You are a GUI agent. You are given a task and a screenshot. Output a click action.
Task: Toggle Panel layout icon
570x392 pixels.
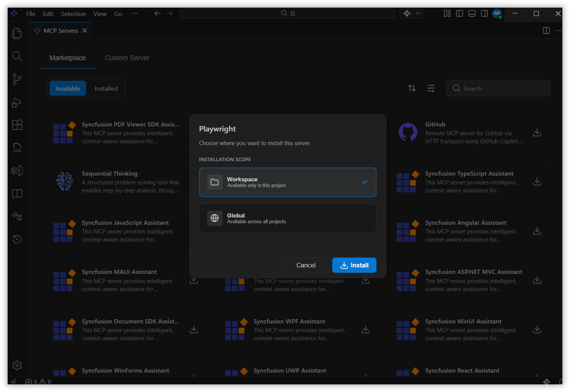point(472,13)
